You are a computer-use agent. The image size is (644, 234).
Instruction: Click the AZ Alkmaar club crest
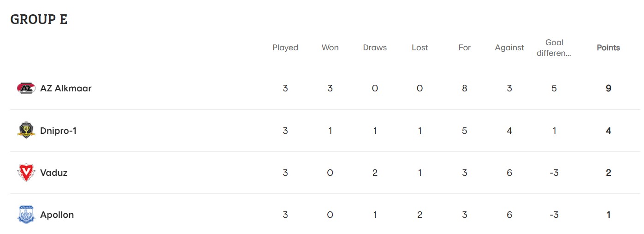pyautogui.click(x=26, y=88)
